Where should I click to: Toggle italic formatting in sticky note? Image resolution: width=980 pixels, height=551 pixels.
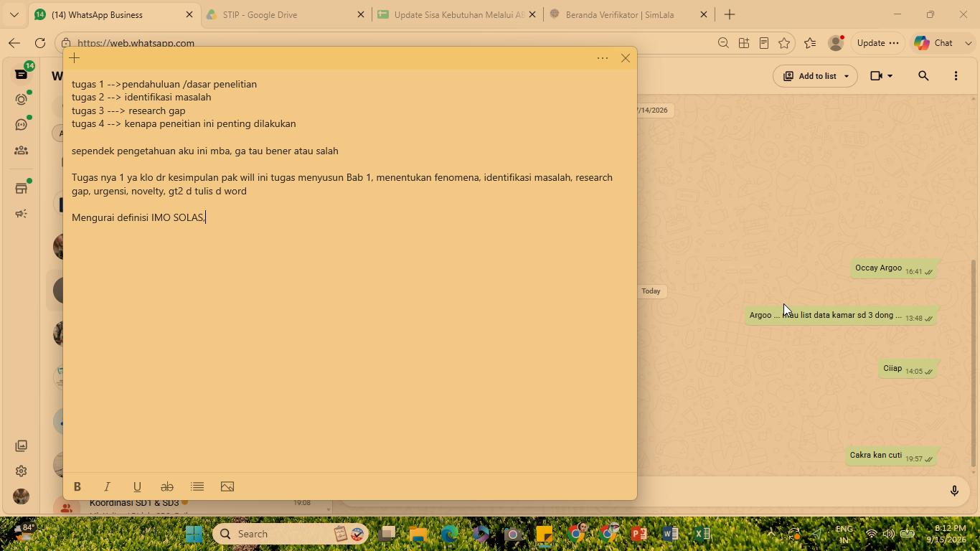click(107, 486)
